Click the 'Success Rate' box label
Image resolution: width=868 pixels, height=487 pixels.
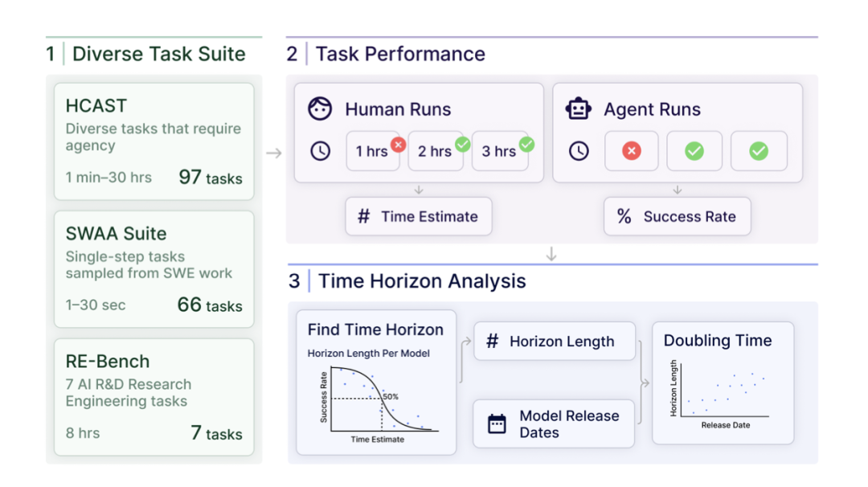690,216
